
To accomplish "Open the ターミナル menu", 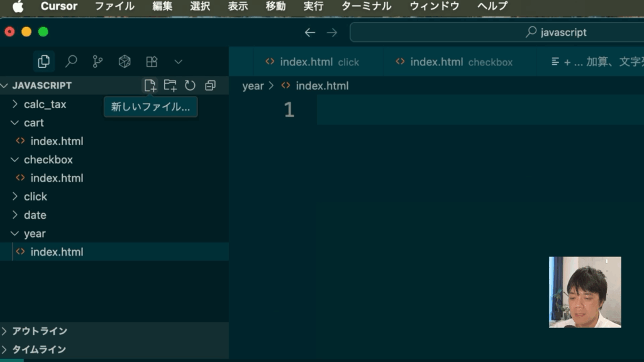I will coord(366,6).
